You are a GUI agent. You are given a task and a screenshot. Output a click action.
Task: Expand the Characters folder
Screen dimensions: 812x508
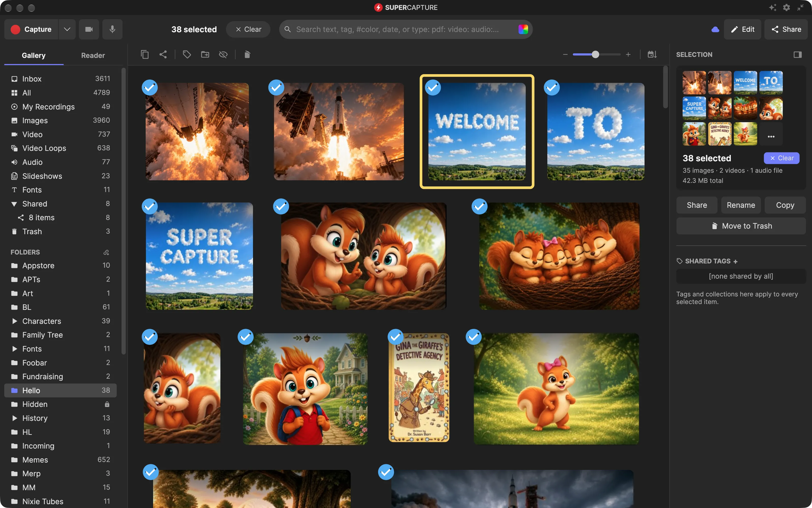tap(14, 321)
